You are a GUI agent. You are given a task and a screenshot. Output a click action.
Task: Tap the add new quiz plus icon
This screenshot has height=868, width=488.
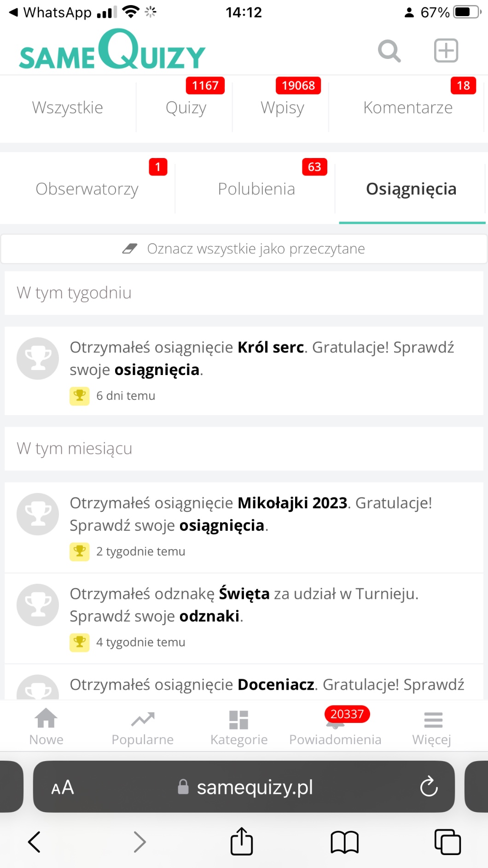pyautogui.click(x=446, y=51)
